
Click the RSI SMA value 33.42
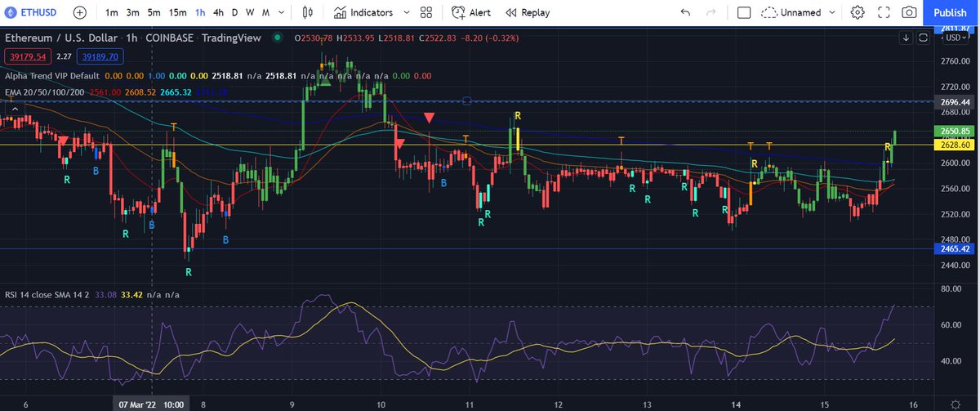point(132,294)
